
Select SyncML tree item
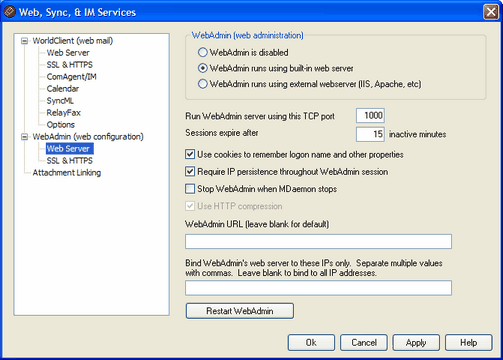point(60,101)
